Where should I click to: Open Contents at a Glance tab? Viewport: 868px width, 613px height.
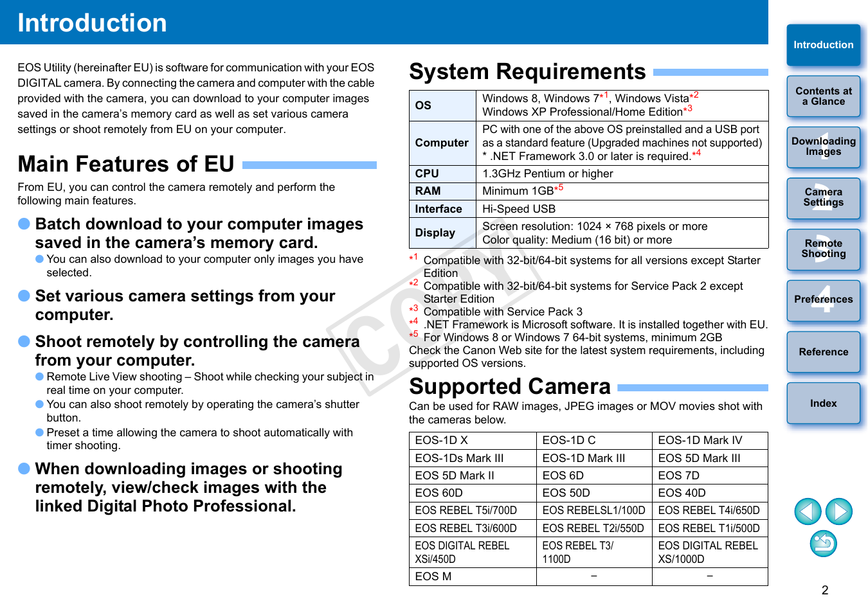(x=824, y=96)
